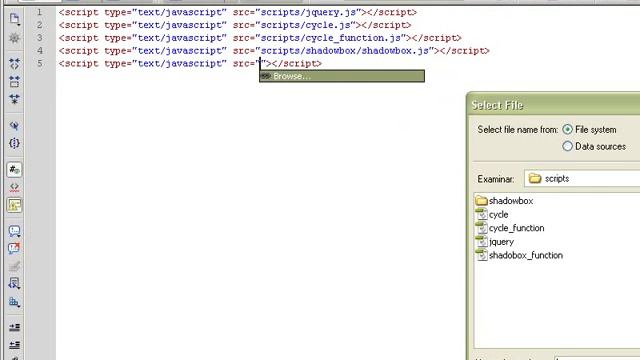
Task: Select the shadobox_function file
Action: coord(526,255)
